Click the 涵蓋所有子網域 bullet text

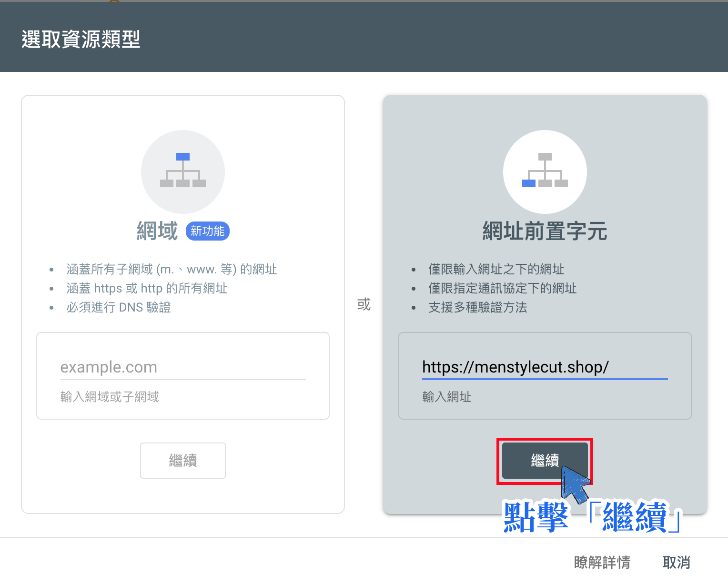click(x=172, y=269)
